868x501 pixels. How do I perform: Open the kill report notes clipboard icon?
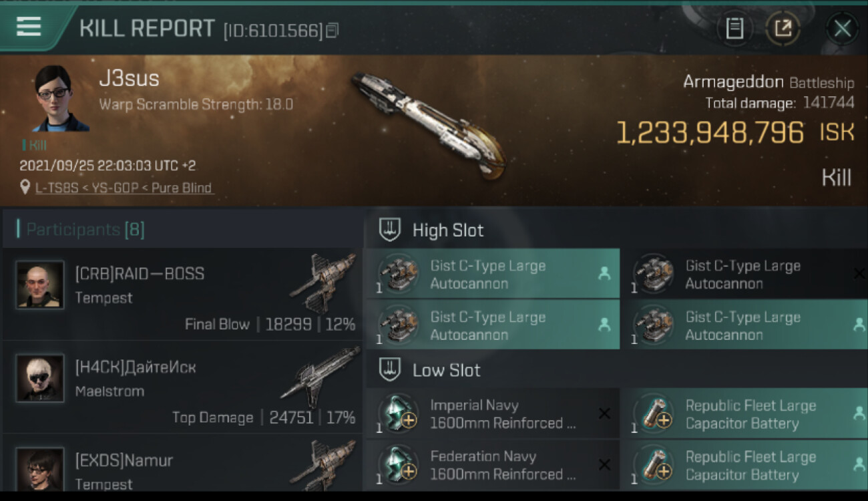point(734,28)
